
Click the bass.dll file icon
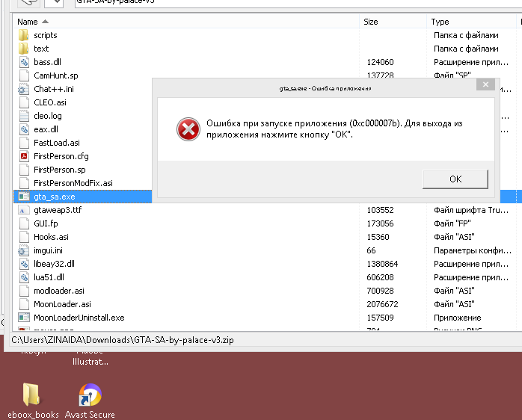pyautogui.click(x=23, y=62)
